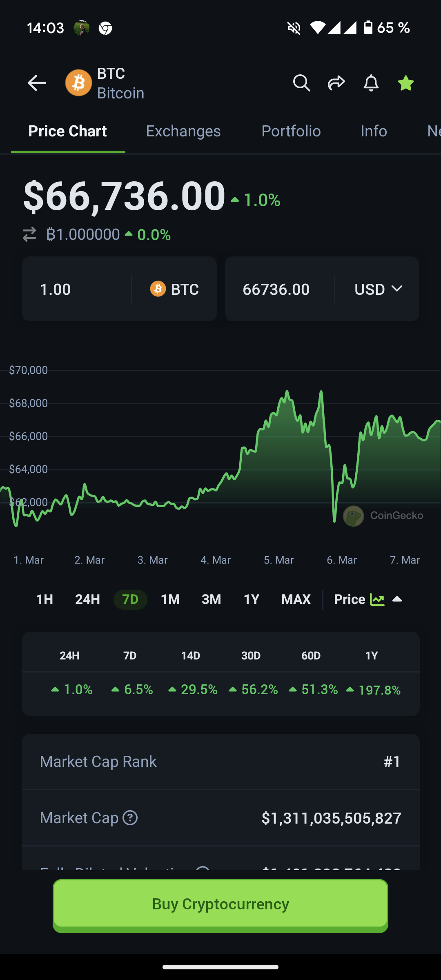441x980 pixels.
Task: Tap the orange Bitcoin logo in header
Action: coord(78,83)
